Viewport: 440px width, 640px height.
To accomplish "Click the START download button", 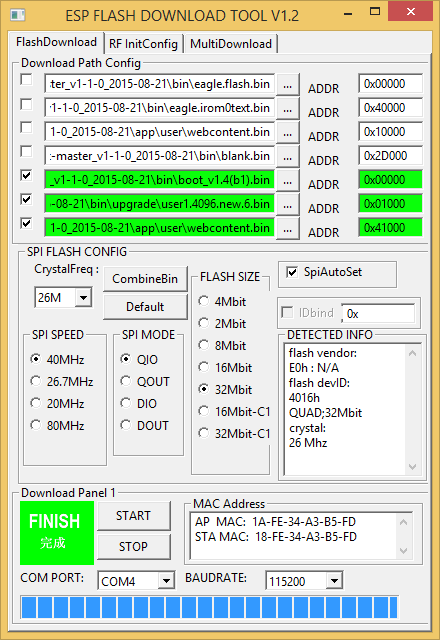I will [133, 516].
